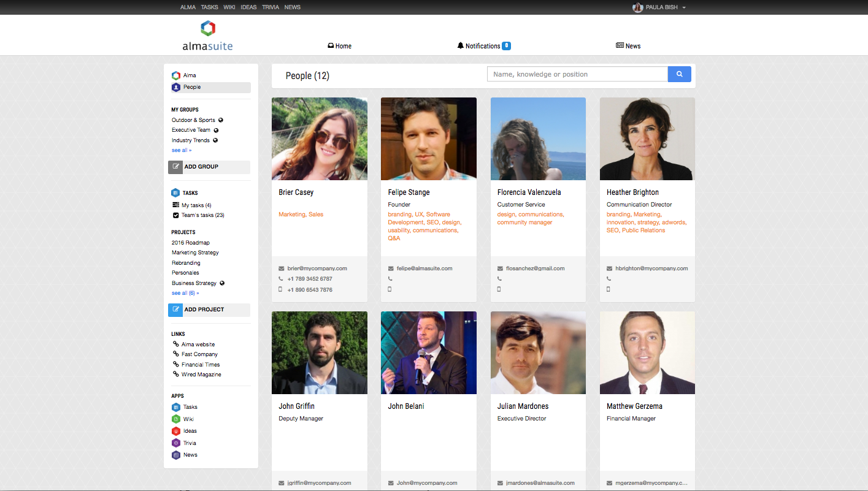Click the globe icon beside Industry Trends

(x=215, y=140)
